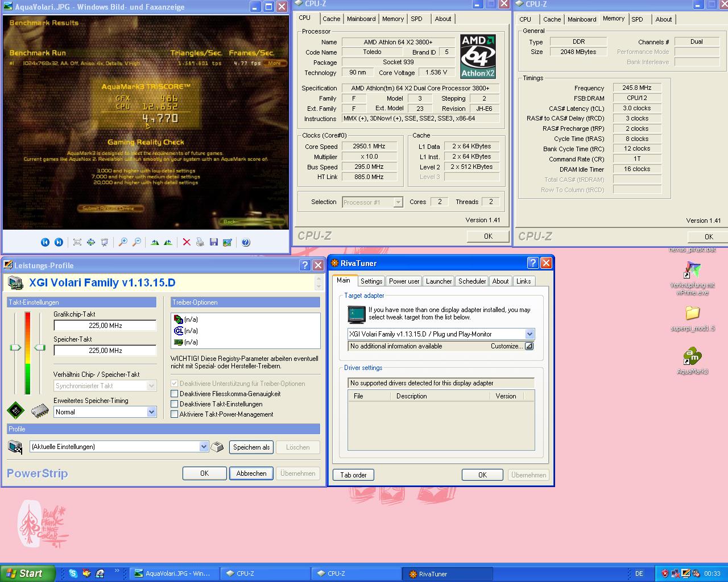The image size is (728, 582).
Task: Open the Synchronisierter Takt dropdown
Action: point(151,386)
